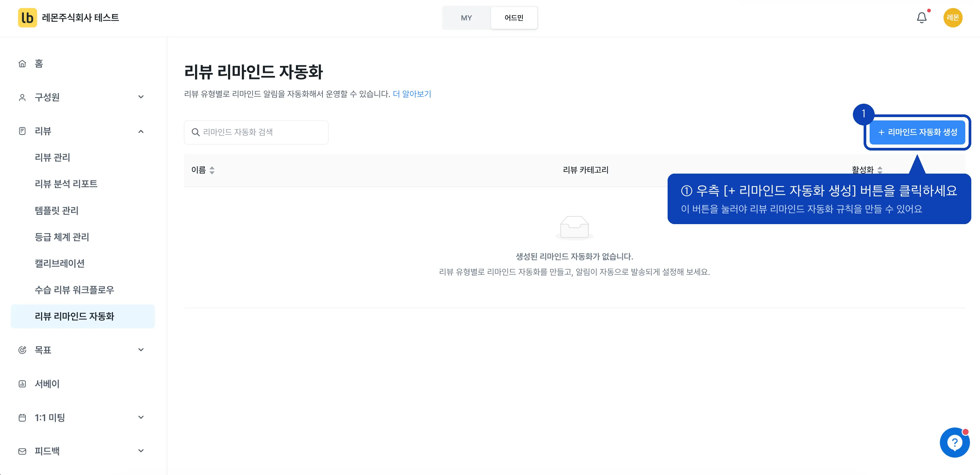The width and height of the screenshot is (980, 475).
Task: Click the 리뷰 카테고리 column header
Action: [x=585, y=170]
